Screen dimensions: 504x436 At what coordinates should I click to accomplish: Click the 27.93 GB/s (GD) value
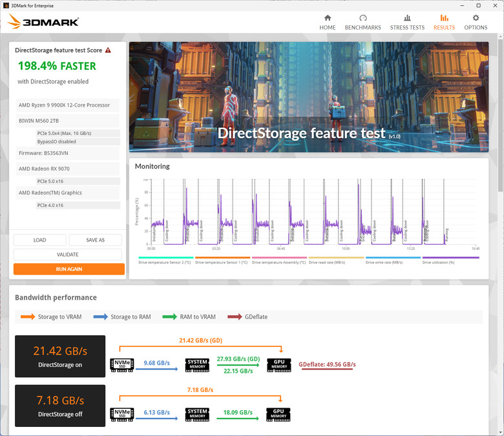pos(238,359)
